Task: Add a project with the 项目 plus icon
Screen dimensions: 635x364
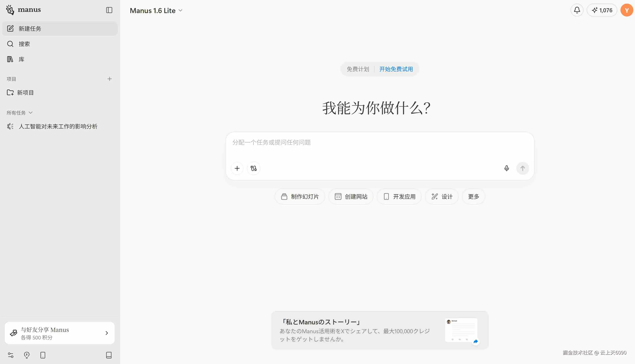Action: coord(109,79)
